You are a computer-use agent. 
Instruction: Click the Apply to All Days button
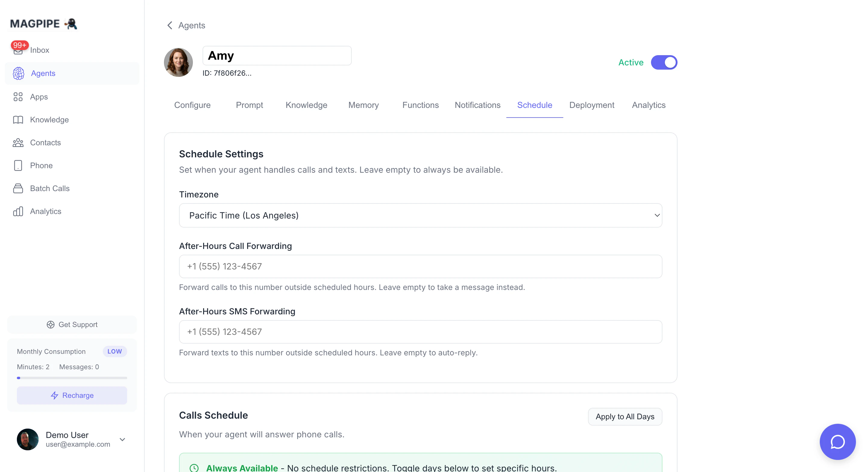pos(625,417)
